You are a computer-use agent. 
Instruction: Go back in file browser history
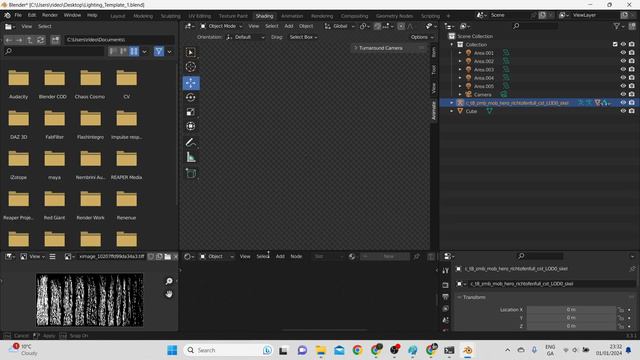[x=9, y=40]
